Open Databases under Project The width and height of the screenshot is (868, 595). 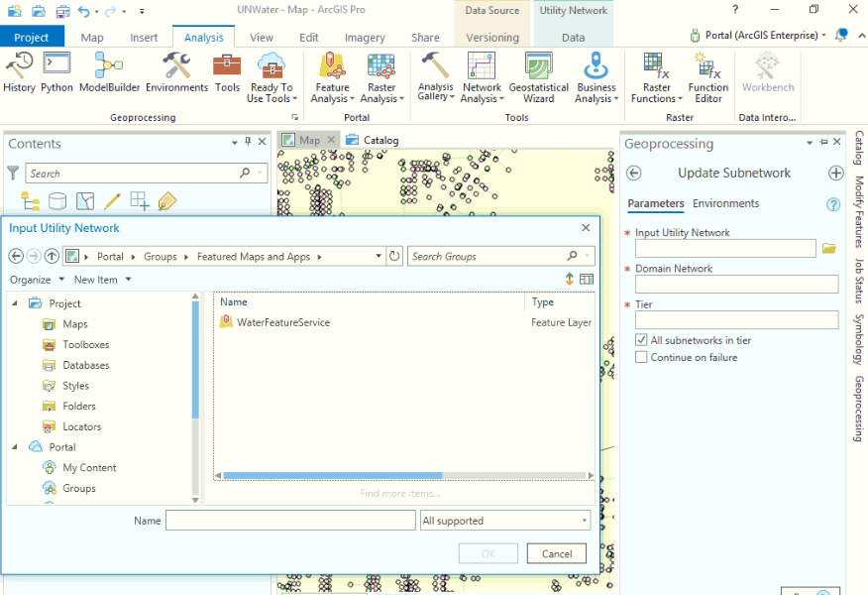[86, 365]
